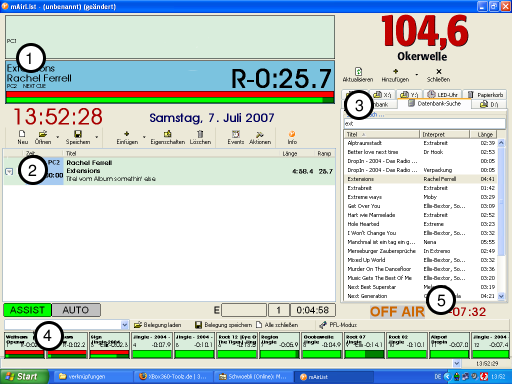Open the Windows Start button
Screen dimensions: 512x384
pyautogui.click(x=24, y=377)
